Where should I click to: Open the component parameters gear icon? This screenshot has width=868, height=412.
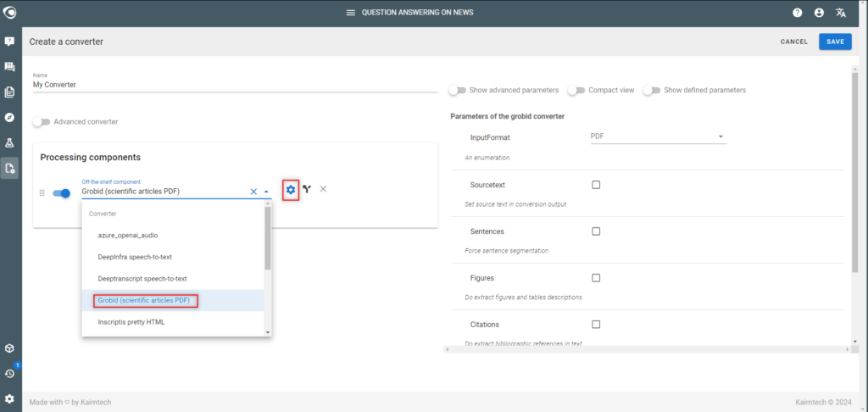pos(291,190)
